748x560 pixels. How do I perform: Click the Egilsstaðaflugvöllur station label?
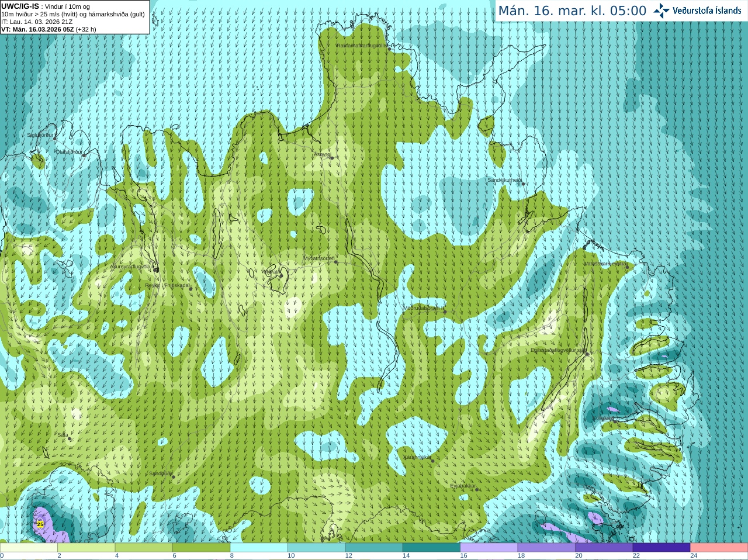[557, 350]
